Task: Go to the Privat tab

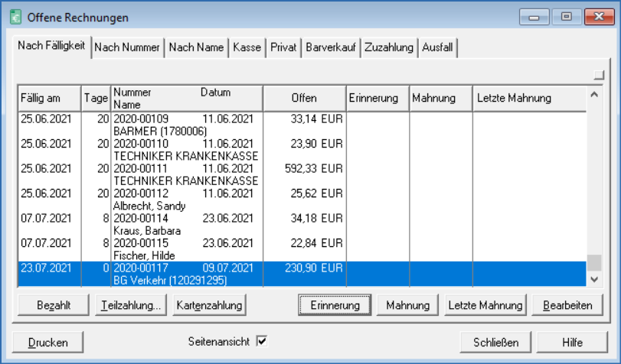Action: pos(283,47)
